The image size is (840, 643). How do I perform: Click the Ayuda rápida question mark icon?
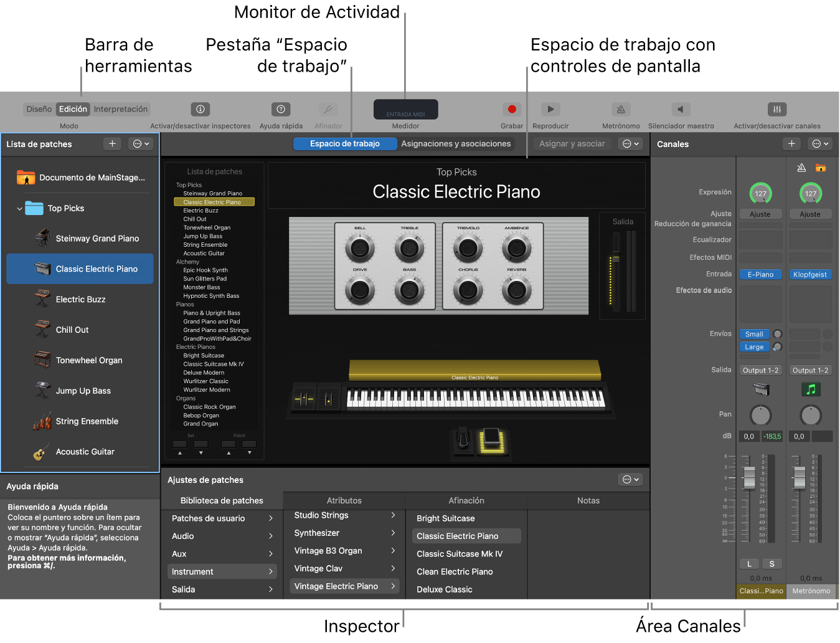click(x=280, y=109)
